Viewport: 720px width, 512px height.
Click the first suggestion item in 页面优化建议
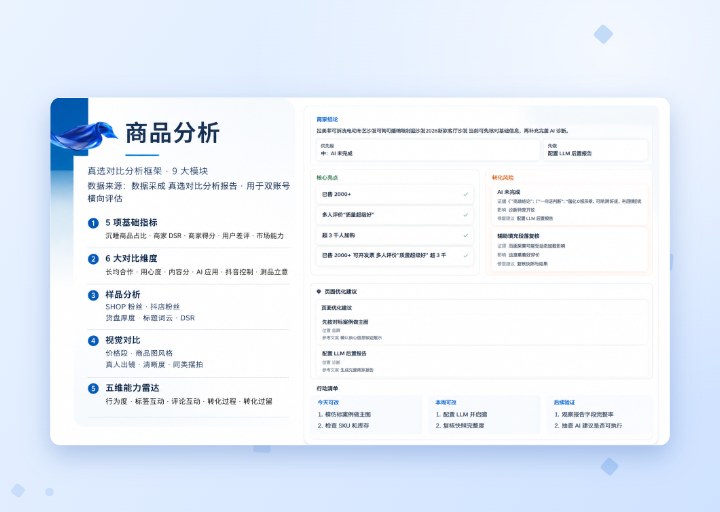coord(484,329)
